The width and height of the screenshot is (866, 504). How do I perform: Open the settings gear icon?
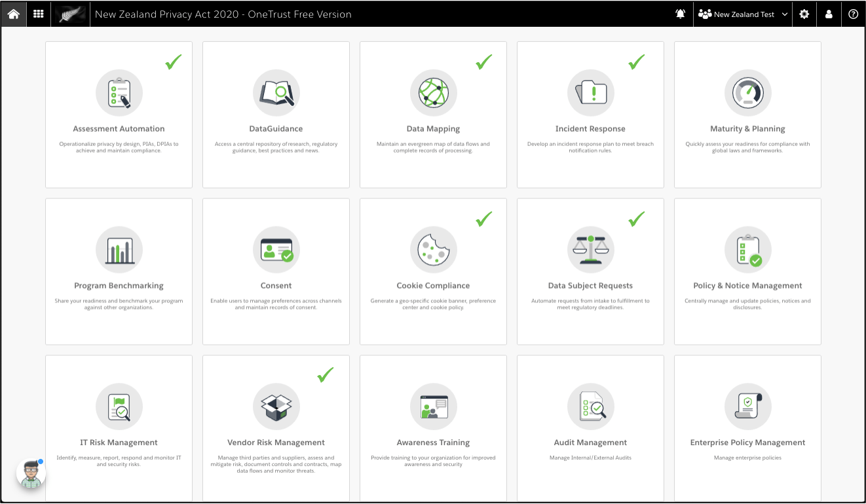(804, 14)
